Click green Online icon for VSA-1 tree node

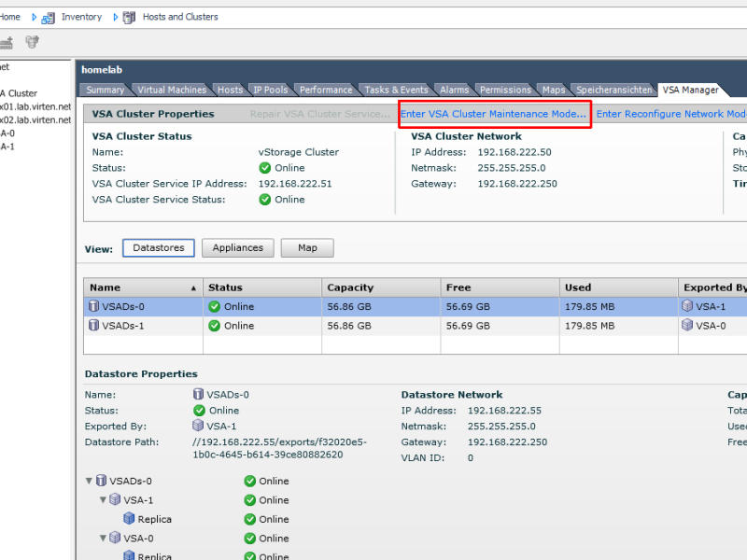point(250,500)
